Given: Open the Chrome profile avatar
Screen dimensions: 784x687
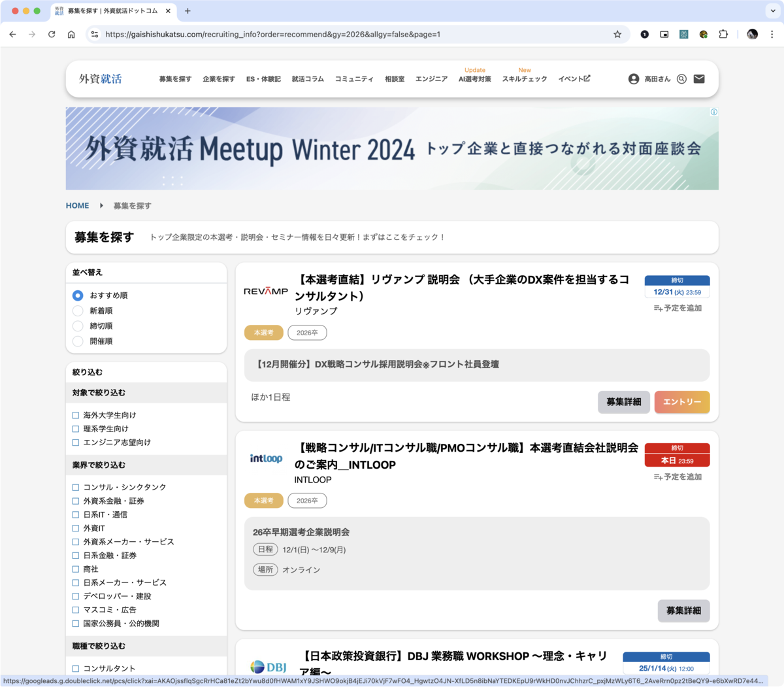Looking at the screenshot, I should (753, 34).
